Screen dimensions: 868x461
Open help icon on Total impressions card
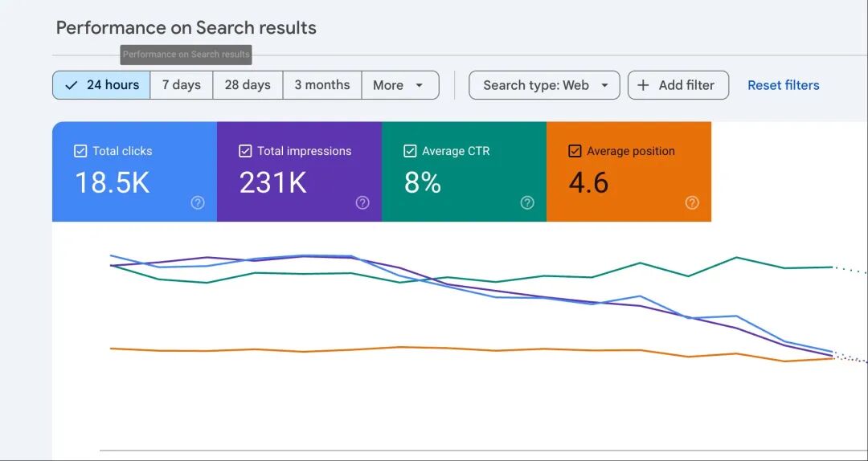pyautogui.click(x=362, y=202)
